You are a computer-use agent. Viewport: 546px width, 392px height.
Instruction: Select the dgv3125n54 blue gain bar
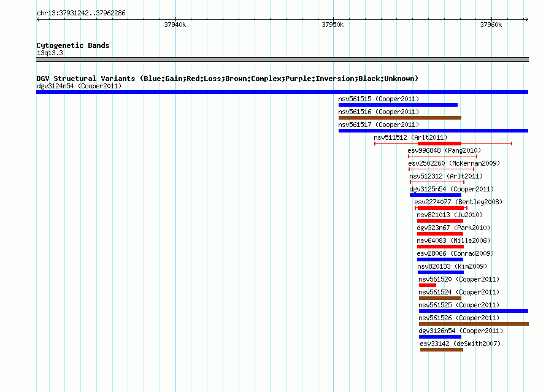(x=436, y=195)
